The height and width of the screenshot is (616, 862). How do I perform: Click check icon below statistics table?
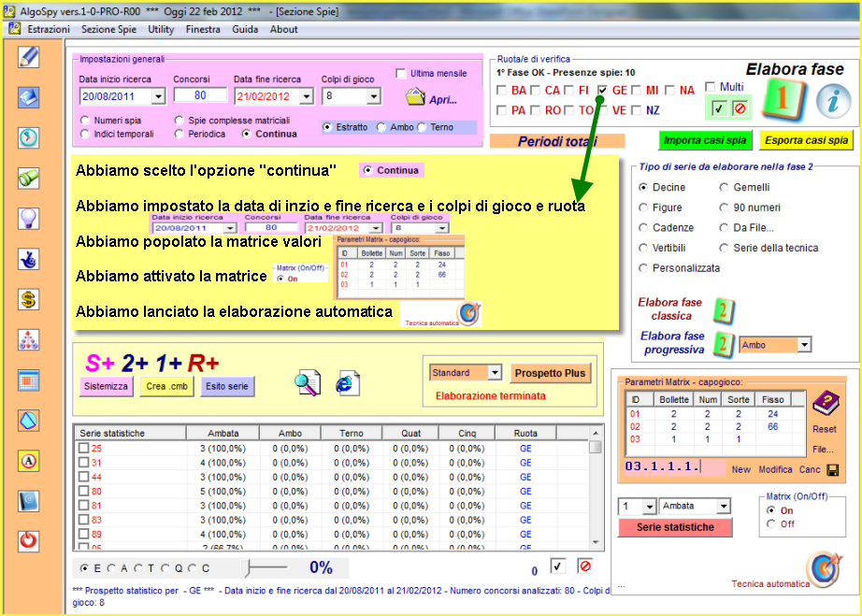coord(557,566)
